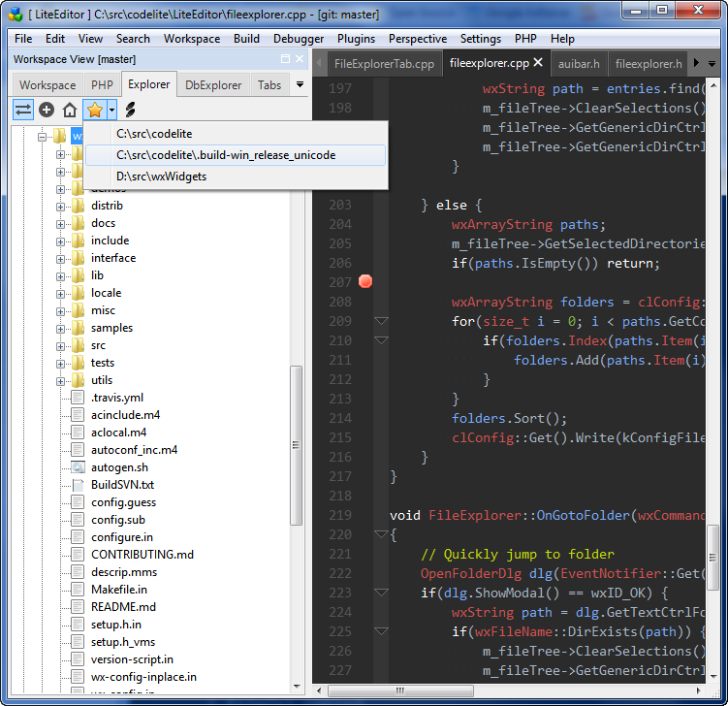Open the dropdown arrow beside the star icon

tap(111, 111)
